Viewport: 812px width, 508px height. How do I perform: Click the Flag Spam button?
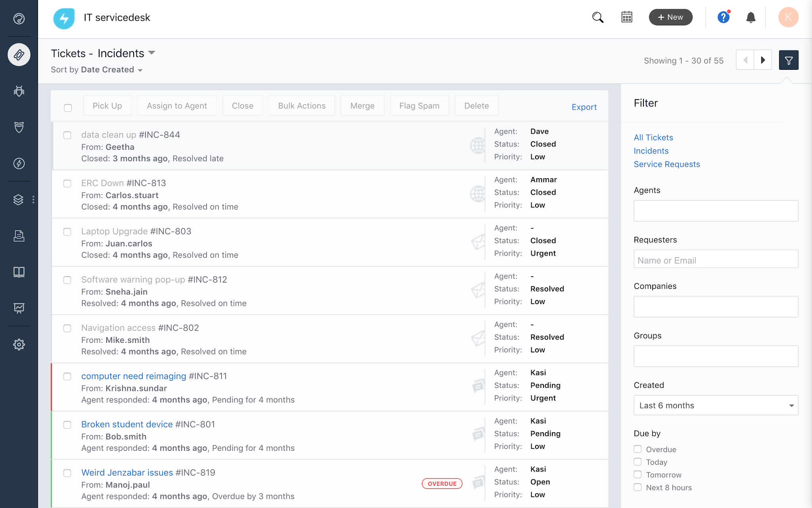[x=419, y=106]
